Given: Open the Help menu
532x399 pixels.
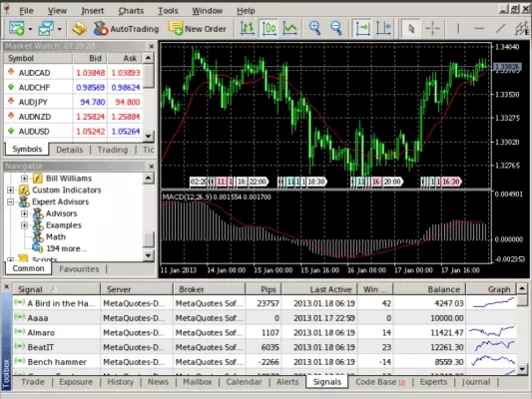Looking at the screenshot, I should (x=246, y=11).
